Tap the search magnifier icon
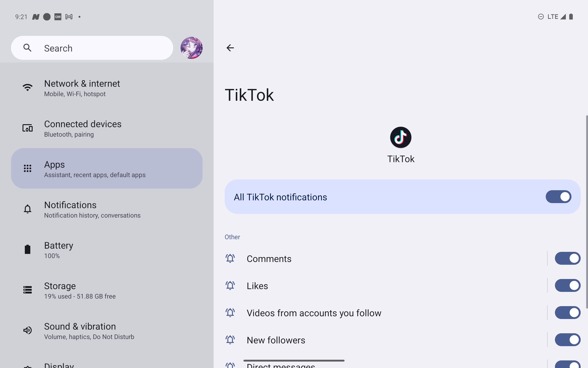Image resolution: width=588 pixels, height=368 pixels. tap(28, 48)
